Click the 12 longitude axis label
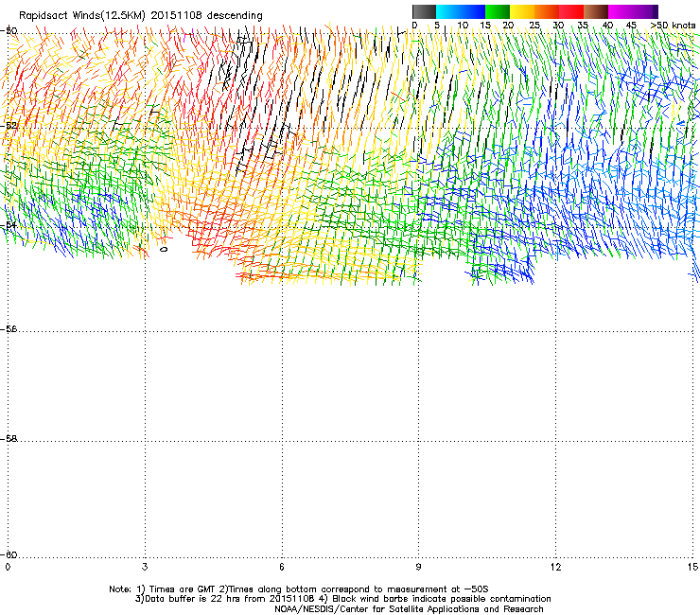This screenshot has width=700, height=615. tap(556, 567)
